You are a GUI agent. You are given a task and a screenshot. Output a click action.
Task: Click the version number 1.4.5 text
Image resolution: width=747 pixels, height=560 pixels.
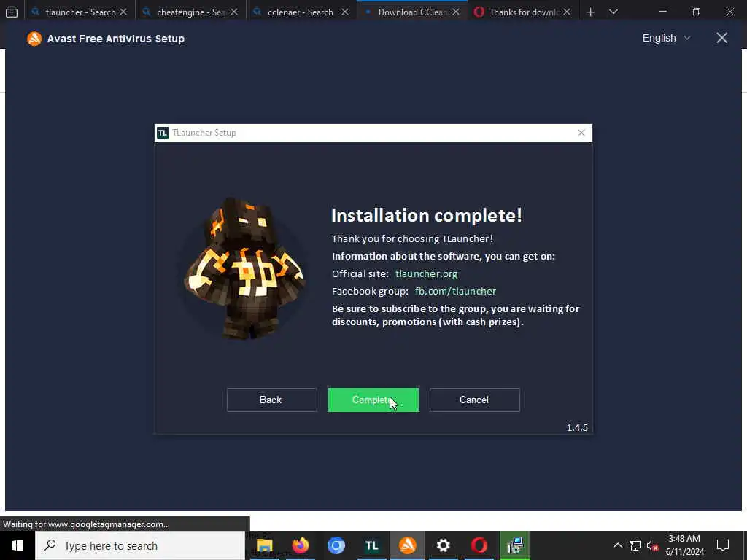tap(577, 427)
